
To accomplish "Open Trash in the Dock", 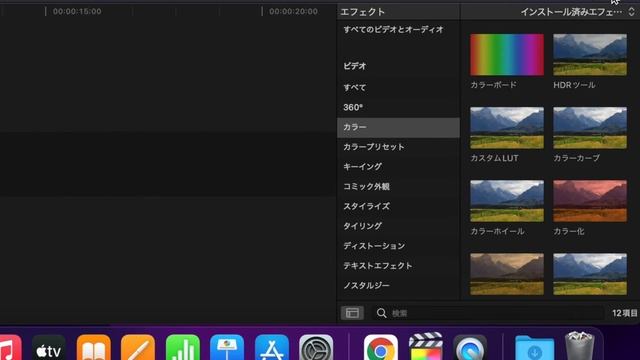I will 580,347.
